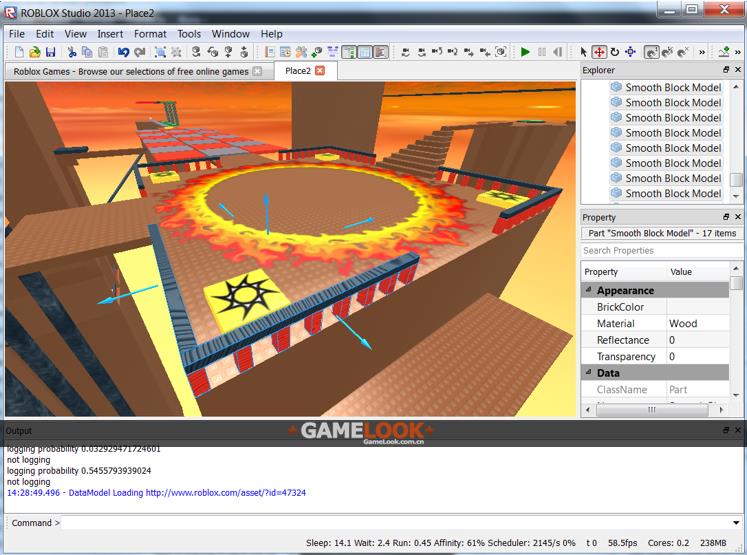This screenshot has width=747, height=555.
Task: Open the Command history dropdown arrow
Action: (737, 523)
